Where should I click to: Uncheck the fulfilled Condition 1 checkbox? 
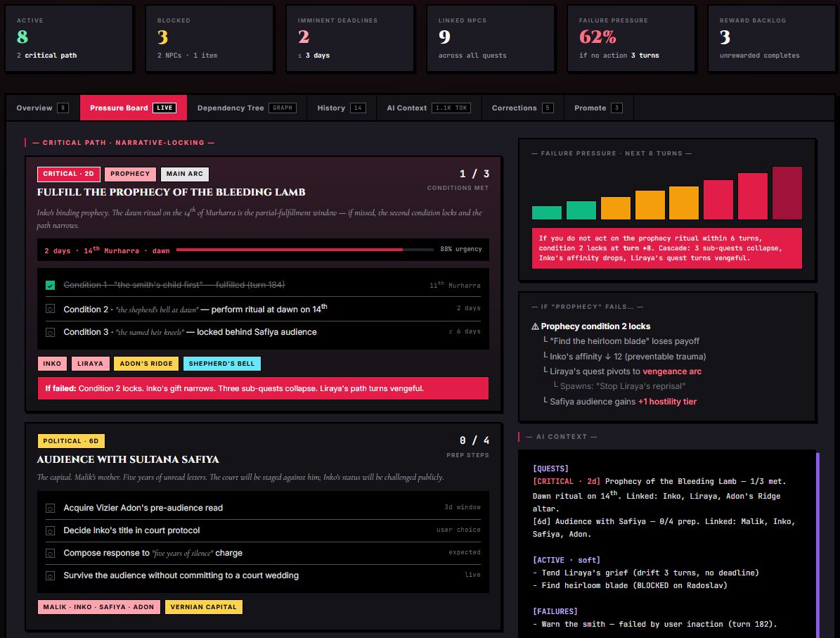pyautogui.click(x=51, y=285)
